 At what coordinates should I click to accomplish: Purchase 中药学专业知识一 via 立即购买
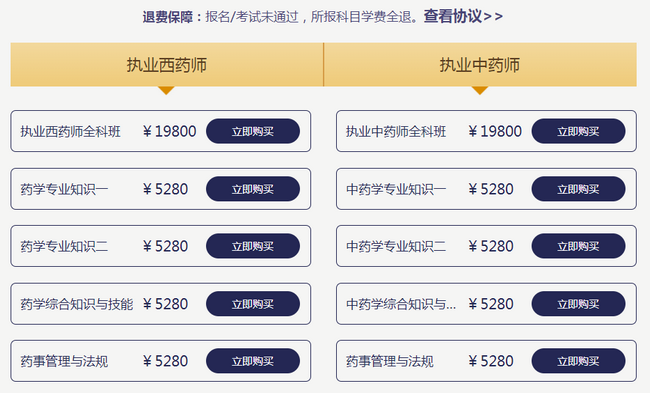pos(578,189)
